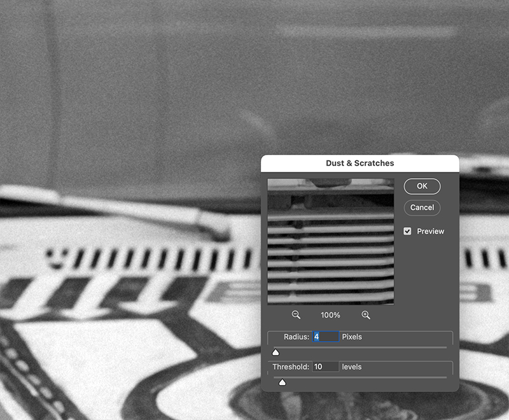Click the right end of the Threshold slider track
Image resolution: width=509 pixels, height=420 pixels.
point(445,377)
